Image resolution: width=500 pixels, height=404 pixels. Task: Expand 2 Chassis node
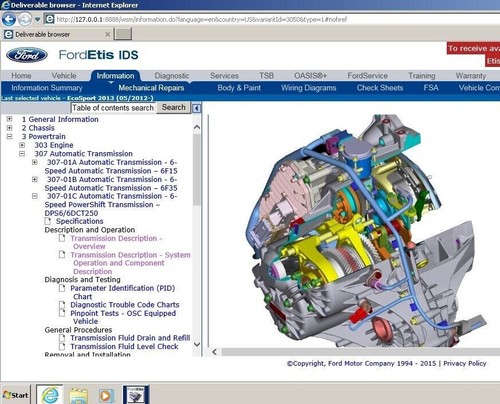(9, 128)
